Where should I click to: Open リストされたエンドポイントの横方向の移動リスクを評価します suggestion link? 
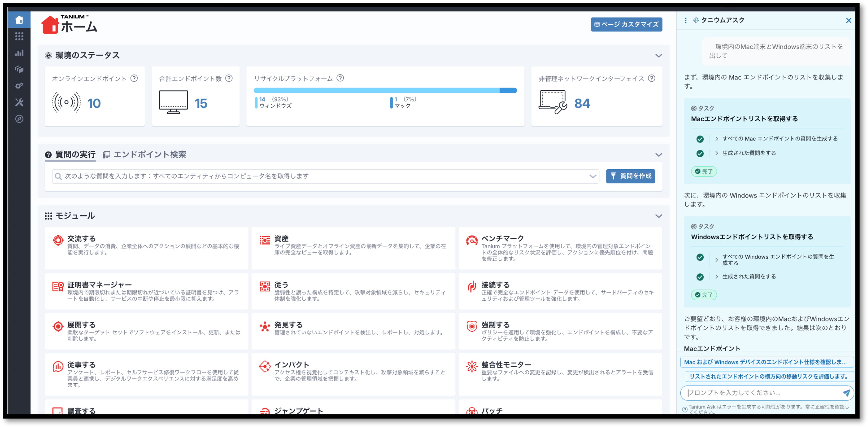point(768,376)
